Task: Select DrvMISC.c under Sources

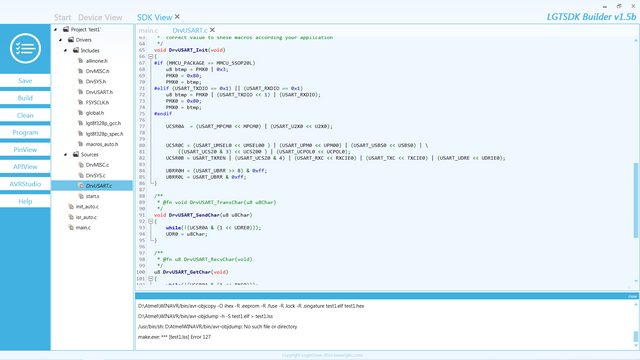Action: 97,165
